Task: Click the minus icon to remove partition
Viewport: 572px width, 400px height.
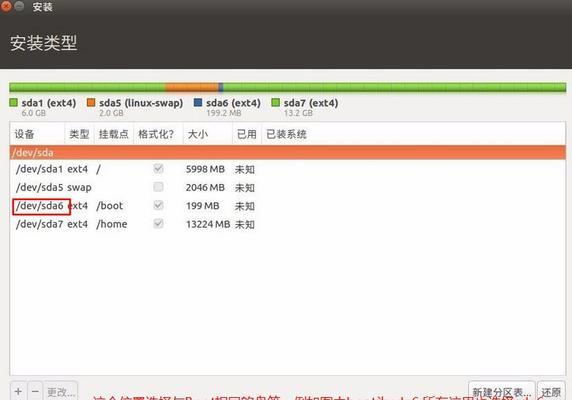Action: pyautogui.click(x=35, y=391)
